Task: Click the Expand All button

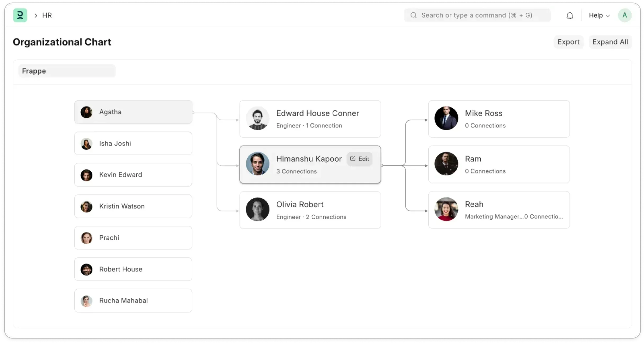Action: point(610,42)
